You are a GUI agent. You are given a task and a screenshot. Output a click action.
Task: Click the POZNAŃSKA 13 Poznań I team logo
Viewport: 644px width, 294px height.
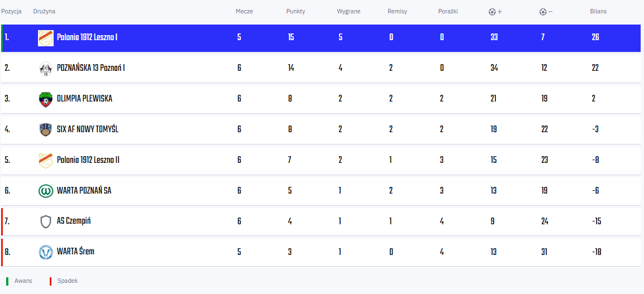point(46,69)
